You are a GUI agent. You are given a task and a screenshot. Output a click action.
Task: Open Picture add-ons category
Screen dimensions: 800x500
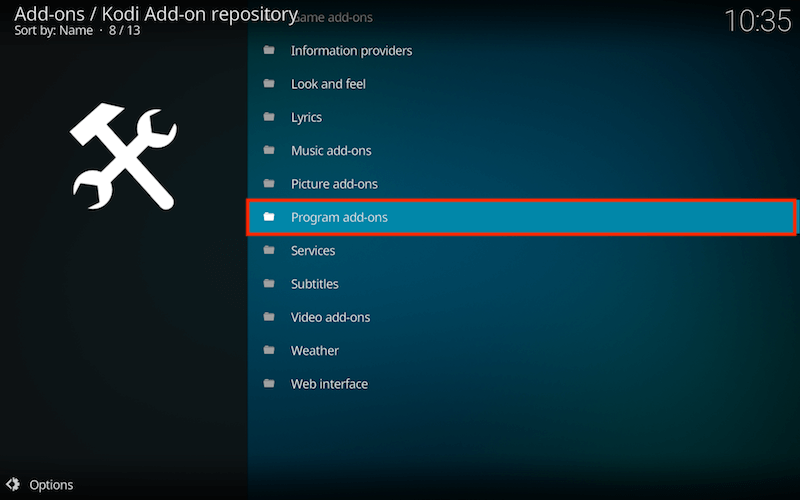tap(521, 184)
